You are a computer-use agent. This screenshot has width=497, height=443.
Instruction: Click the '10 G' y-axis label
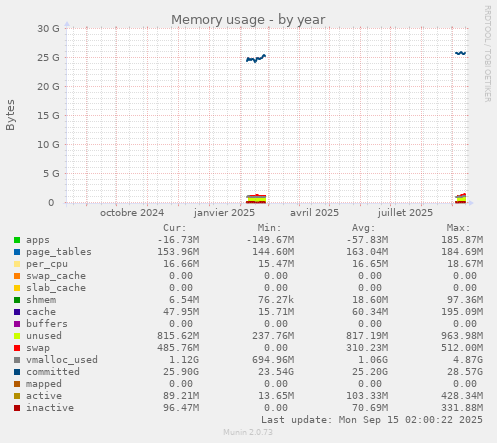click(x=48, y=145)
